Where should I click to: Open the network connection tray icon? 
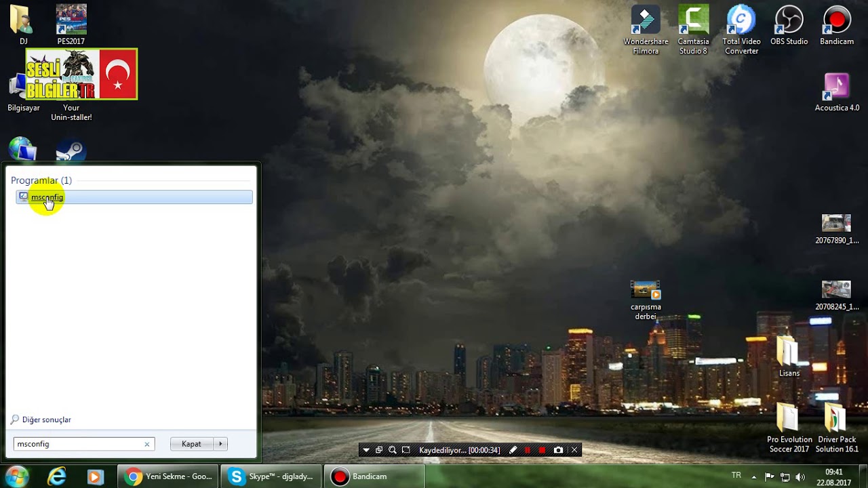(x=785, y=476)
